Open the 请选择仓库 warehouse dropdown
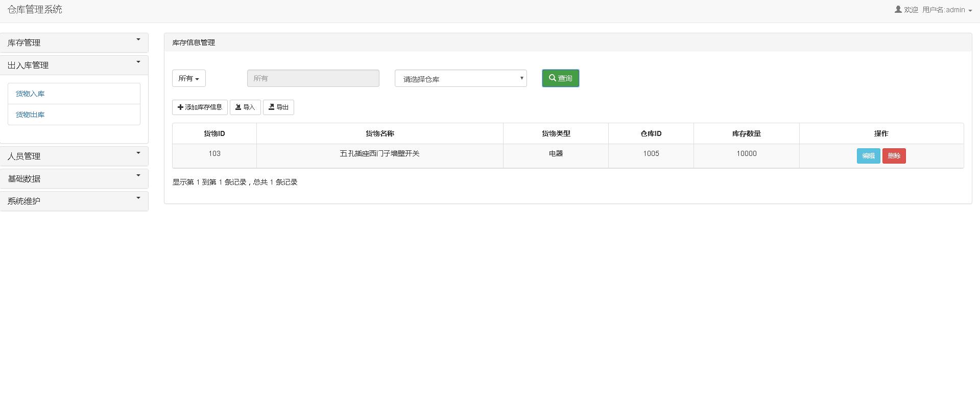Viewport: 980px width, 409px height. [460, 79]
